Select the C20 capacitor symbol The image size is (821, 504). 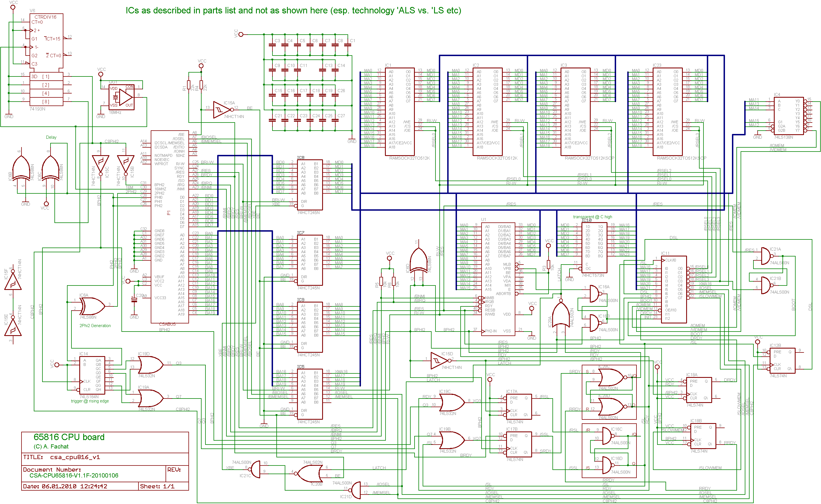(x=134, y=300)
